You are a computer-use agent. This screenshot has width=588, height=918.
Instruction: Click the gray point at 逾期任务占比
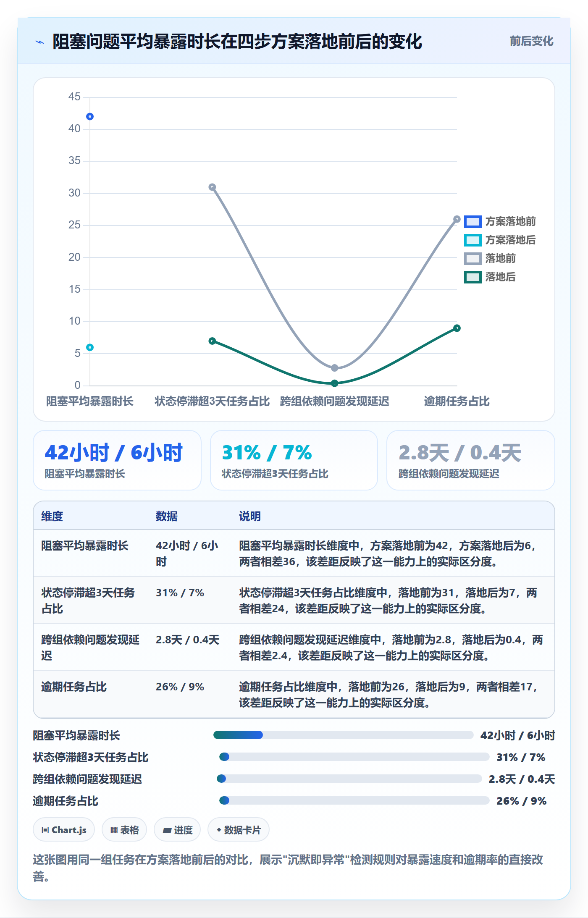pyautogui.click(x=457, y=219)
